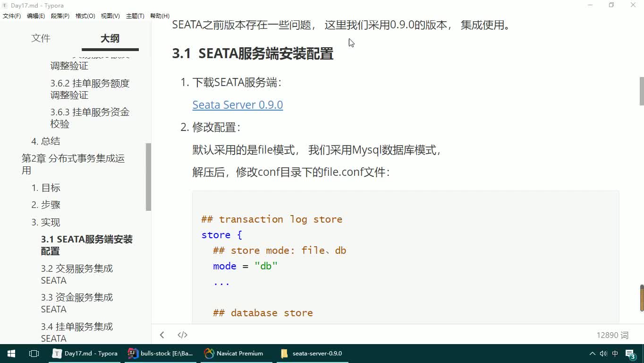Show word count details (12890 词)

click(x=612, y=335)
